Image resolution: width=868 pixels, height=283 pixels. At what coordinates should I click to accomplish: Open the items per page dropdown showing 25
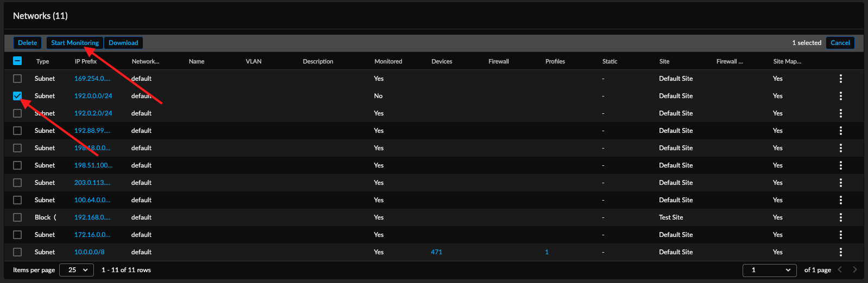77,270
